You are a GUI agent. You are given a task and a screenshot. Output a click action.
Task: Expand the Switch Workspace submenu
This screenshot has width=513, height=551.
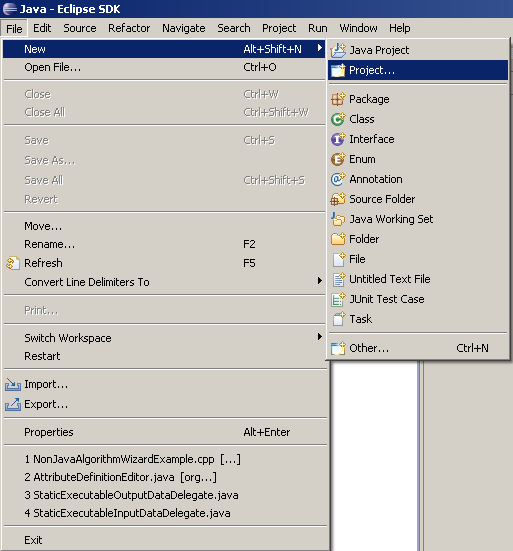pyautogui.click(x=319, y=337)
